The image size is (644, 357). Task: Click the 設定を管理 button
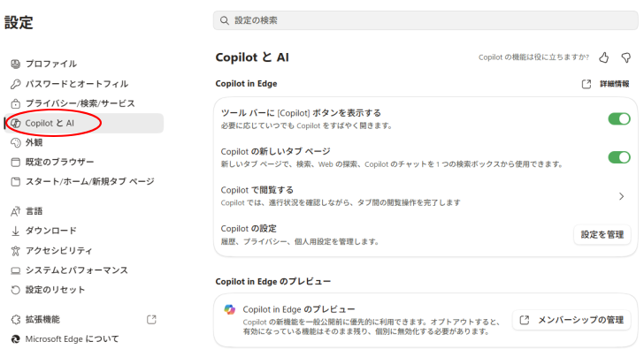(x=602, y=235)
